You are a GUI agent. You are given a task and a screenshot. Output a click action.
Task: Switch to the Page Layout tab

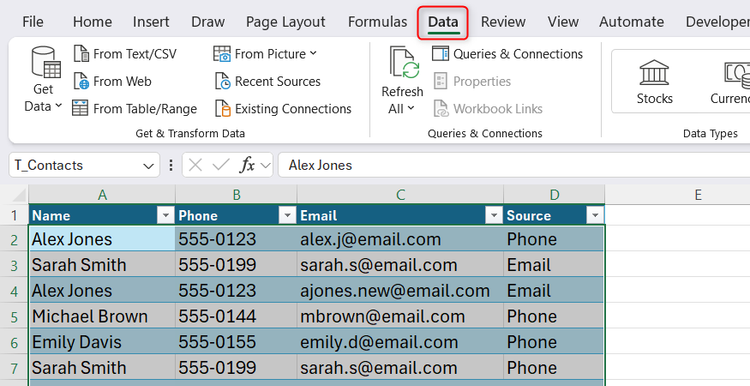pyautogui.click(x=286, y=22)
